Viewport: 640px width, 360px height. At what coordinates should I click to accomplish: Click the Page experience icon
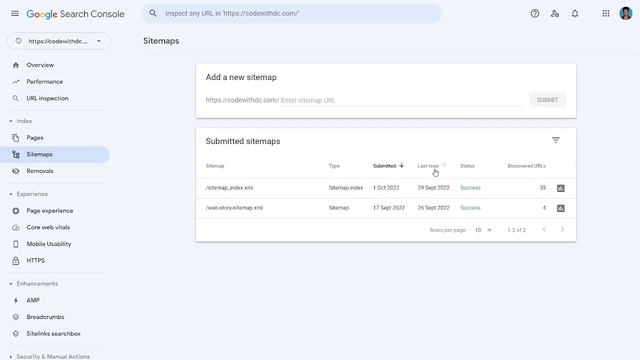pyautogui.click(x=16, y=211)
